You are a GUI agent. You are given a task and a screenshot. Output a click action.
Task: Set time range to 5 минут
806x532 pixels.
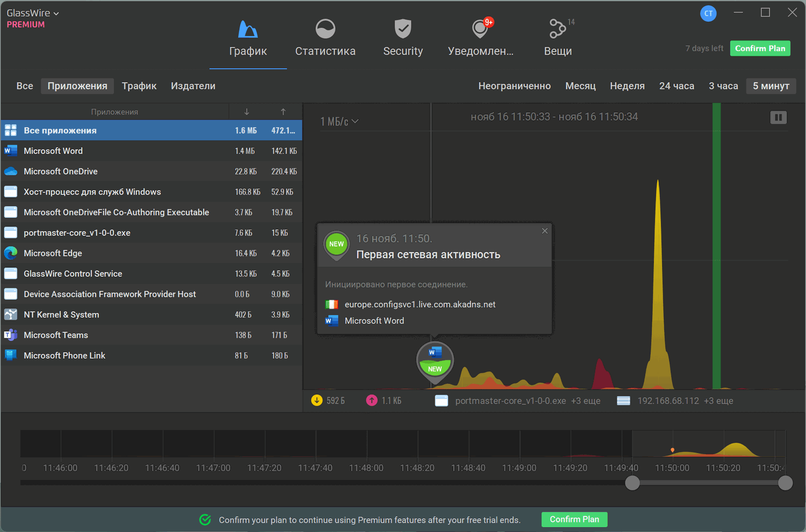pos(771,86)
